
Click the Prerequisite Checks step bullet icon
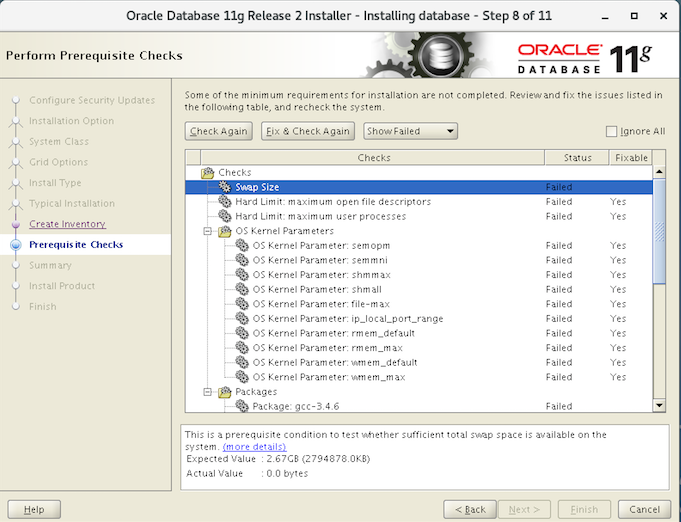[x=16, y=245]
